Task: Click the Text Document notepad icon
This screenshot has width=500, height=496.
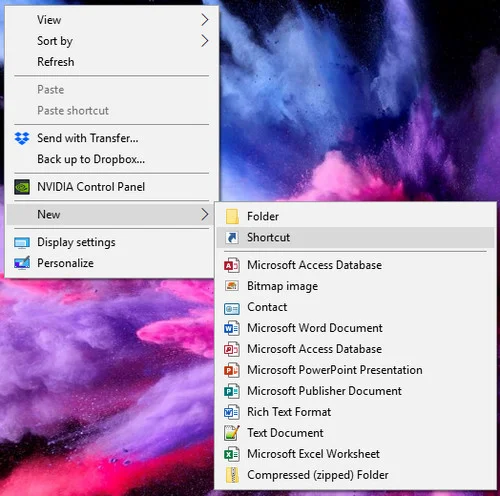Action: pos(232,433)
